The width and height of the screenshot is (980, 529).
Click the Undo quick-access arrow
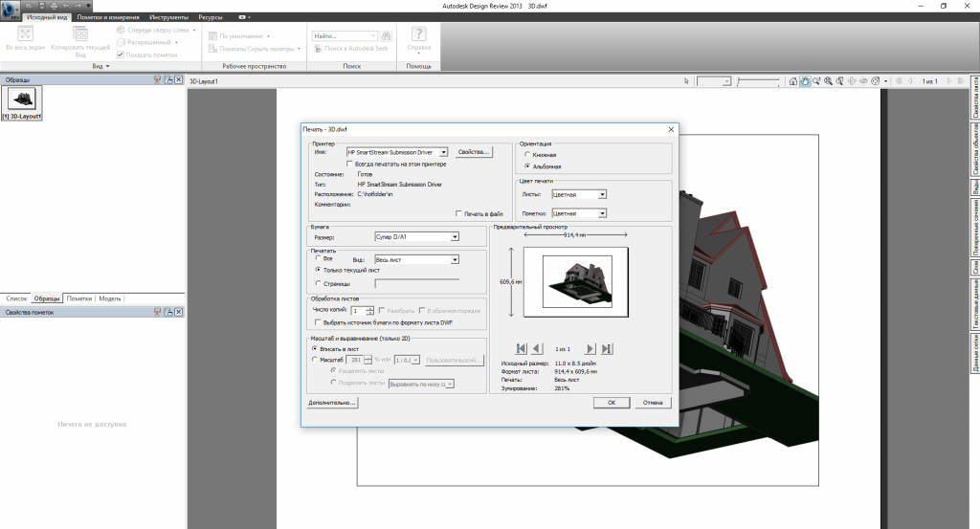(x=66, y=6)
